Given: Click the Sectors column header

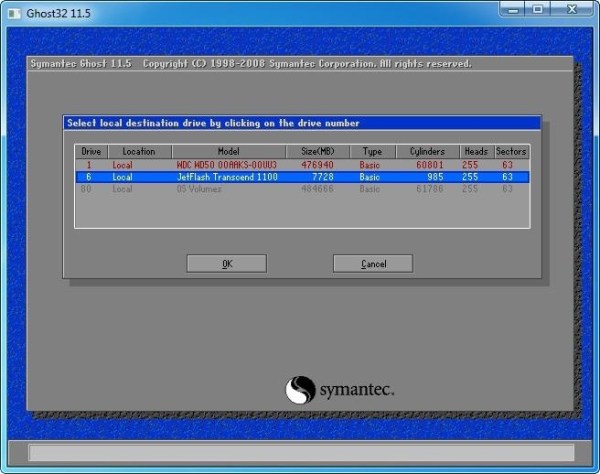Looking at the screenshot, I should coord(511,151).
